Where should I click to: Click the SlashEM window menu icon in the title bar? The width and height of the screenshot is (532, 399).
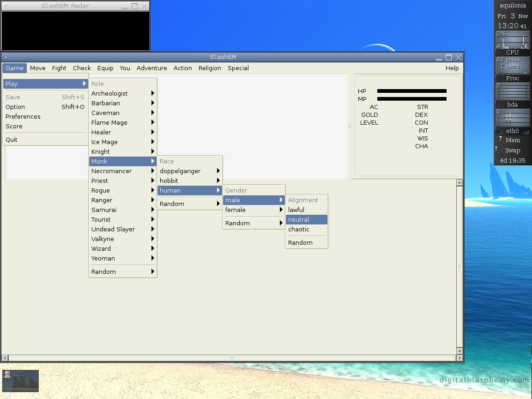(6, 57)
